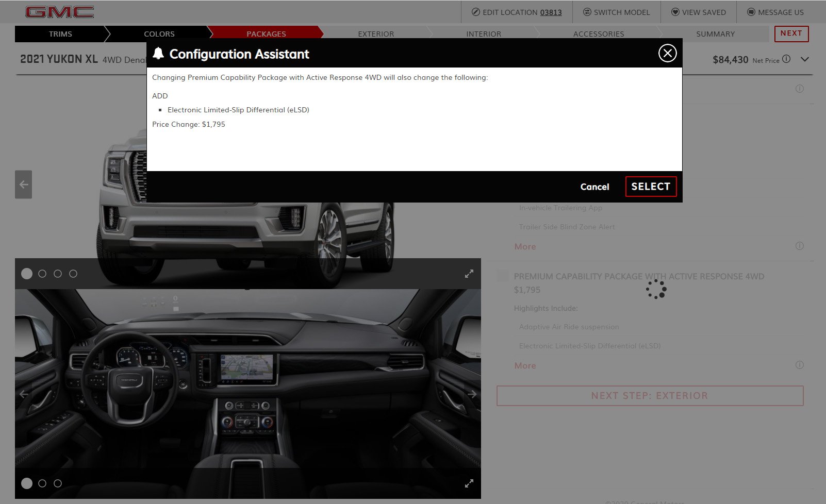Click Price Change: $1,795 text
The height and width of the screenshot is (504, 826).
(189, 124)
